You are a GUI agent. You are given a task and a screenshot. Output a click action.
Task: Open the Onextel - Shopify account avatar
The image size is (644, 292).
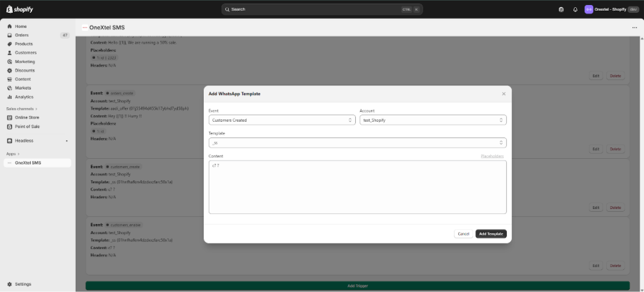point(589,9)
